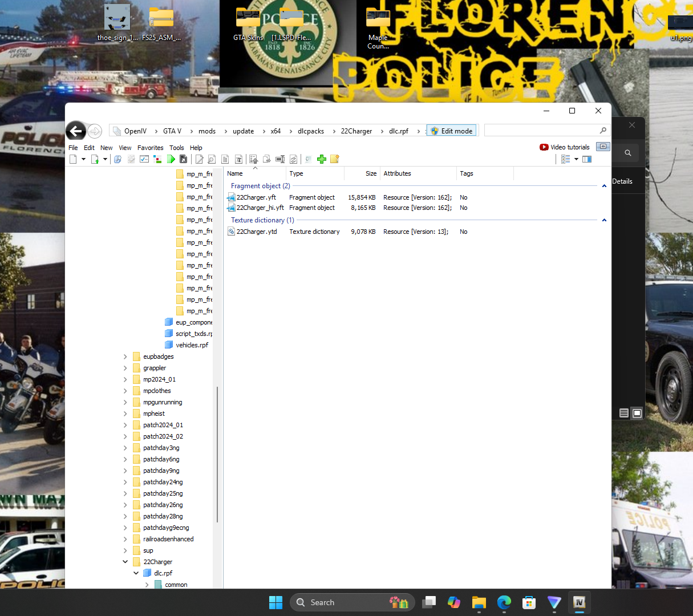
Task: Open the View menu
Action: point(125,148)
